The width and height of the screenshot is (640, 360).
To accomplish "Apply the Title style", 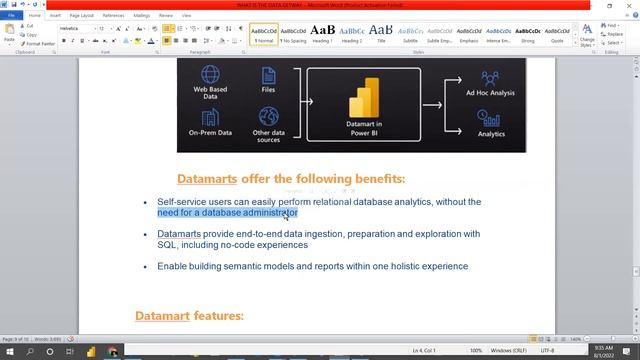I will point(381,35).
